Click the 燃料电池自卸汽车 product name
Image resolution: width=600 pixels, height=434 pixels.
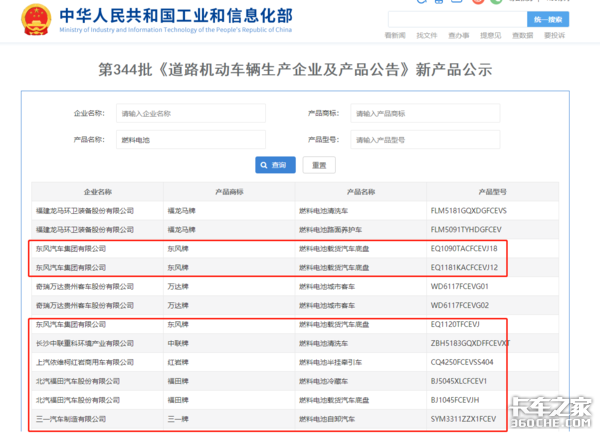(327, 419)
